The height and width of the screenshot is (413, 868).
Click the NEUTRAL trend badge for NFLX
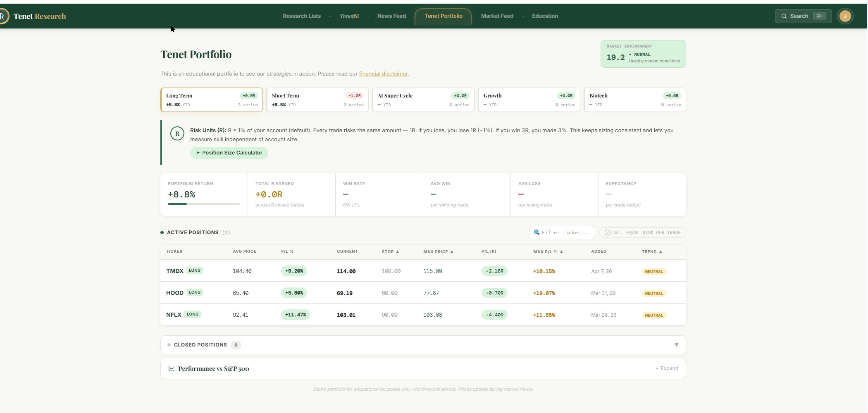(654, 315)
